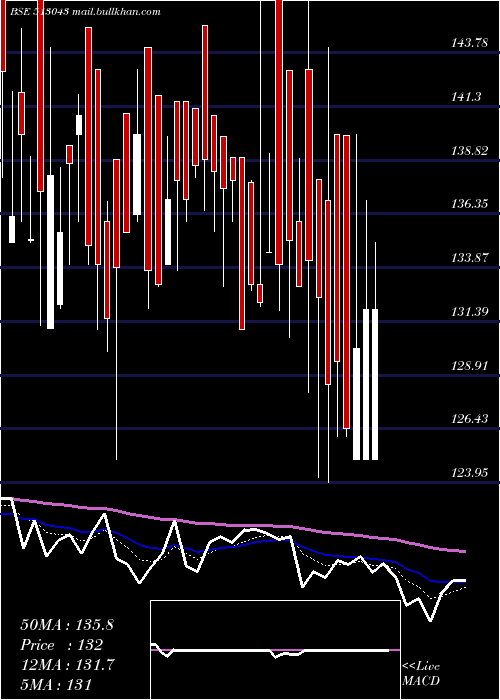Click the 50MA : 135.8 readout

[x=67, y=625]
